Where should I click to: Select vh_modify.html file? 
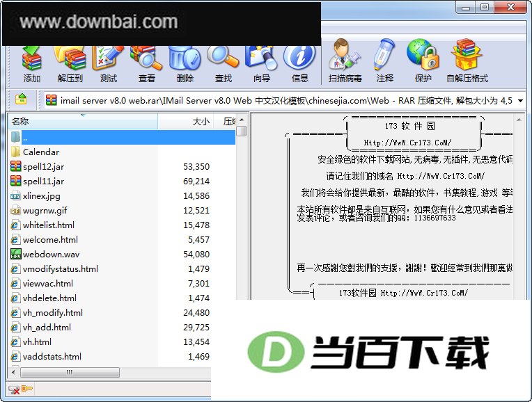[53, 312]
